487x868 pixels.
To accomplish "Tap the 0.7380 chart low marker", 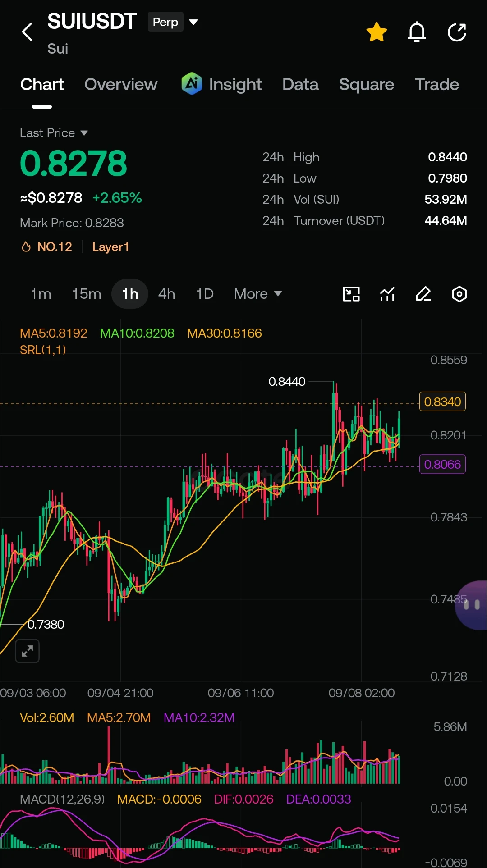I will point(46,624).
